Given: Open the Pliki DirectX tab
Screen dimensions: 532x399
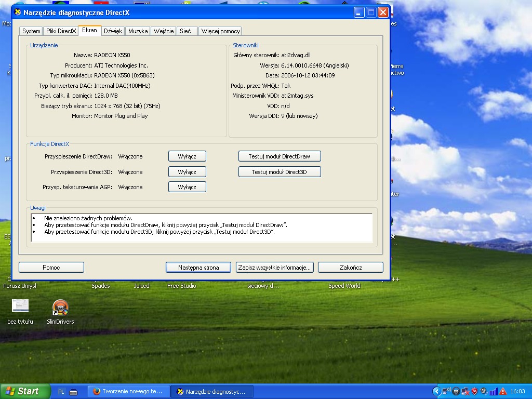Looking at the screenshot, I should click(61, 31).
